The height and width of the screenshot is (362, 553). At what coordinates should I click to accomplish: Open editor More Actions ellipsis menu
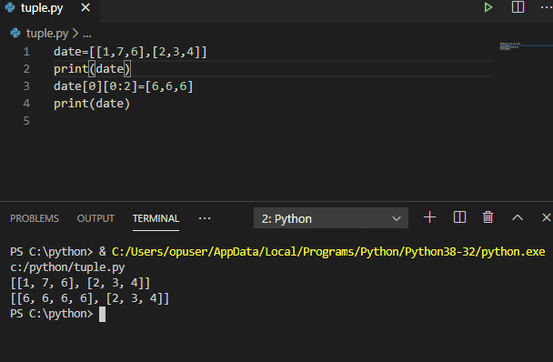click(x=547, y=7)
